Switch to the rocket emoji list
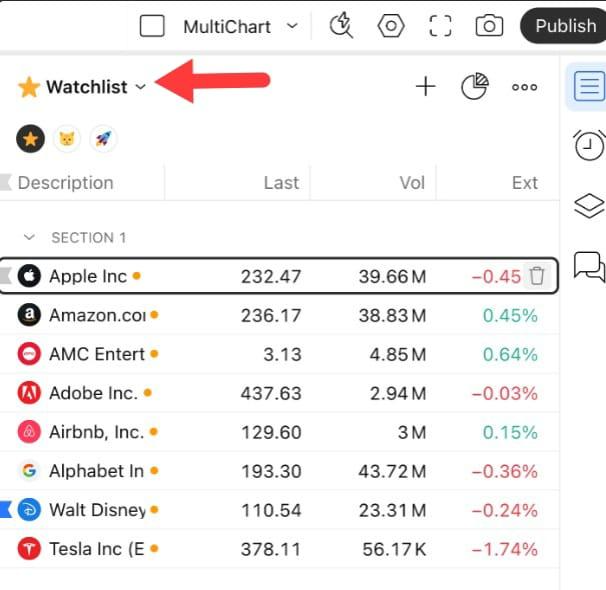The width and height of the screenshot is (606, 590). click(103, 139)
